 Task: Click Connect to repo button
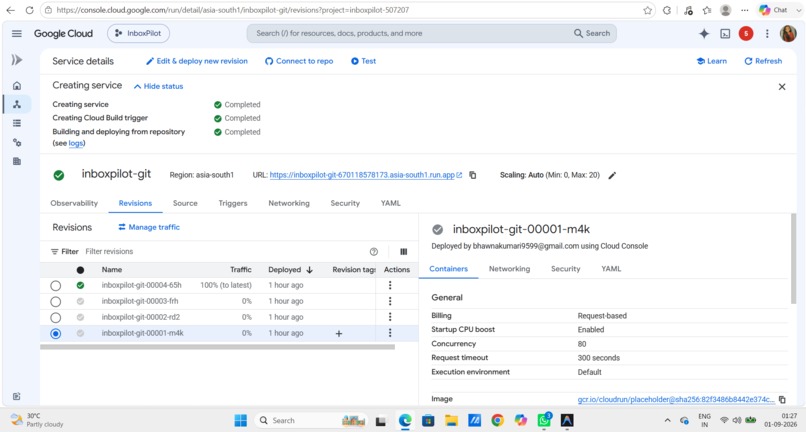(x=299, y=61)
